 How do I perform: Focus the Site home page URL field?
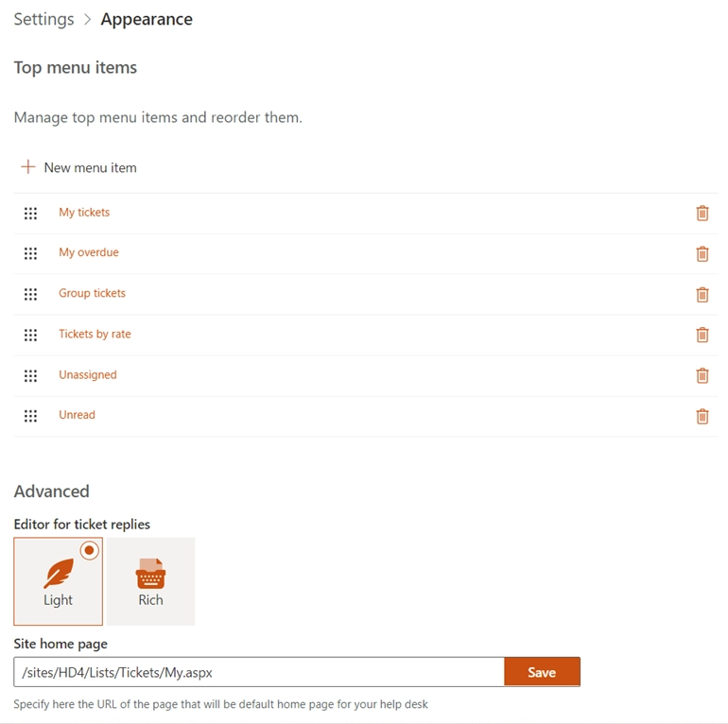(259, 672)
